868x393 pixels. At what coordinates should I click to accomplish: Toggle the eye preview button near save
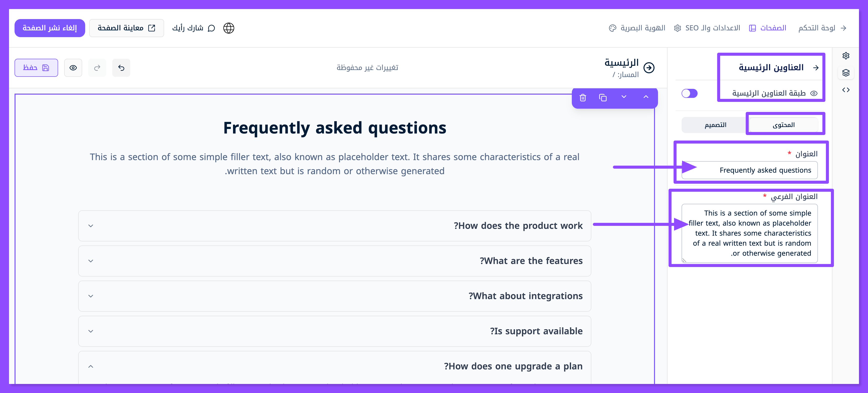pos(73,68)
